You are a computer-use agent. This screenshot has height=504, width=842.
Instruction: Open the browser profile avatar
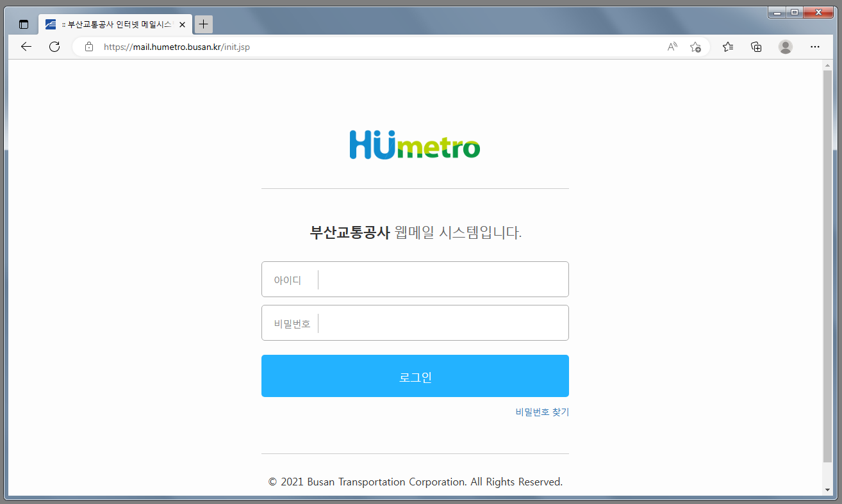coord(786,47)
